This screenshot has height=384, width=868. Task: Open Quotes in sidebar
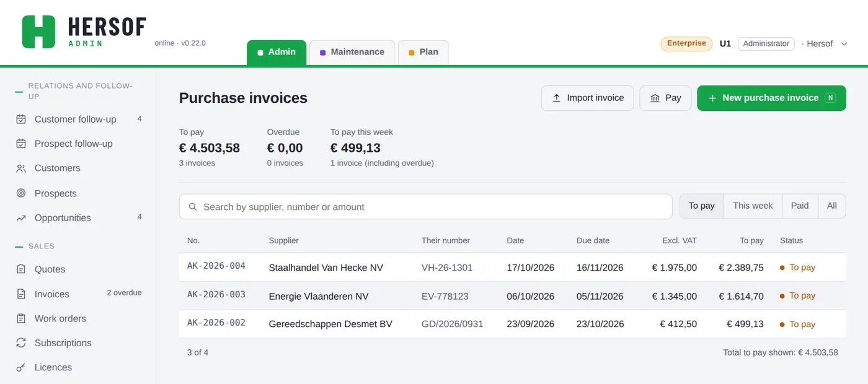pos(79,269)
